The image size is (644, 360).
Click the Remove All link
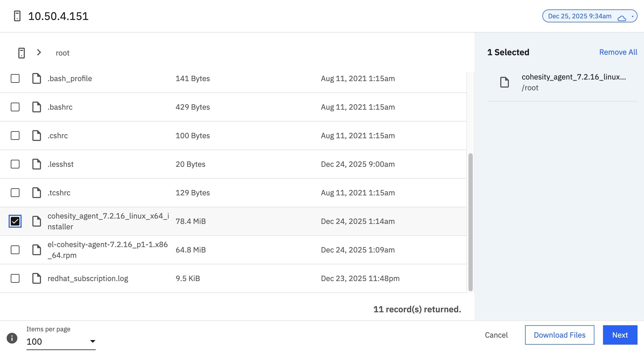pos(618,52)
